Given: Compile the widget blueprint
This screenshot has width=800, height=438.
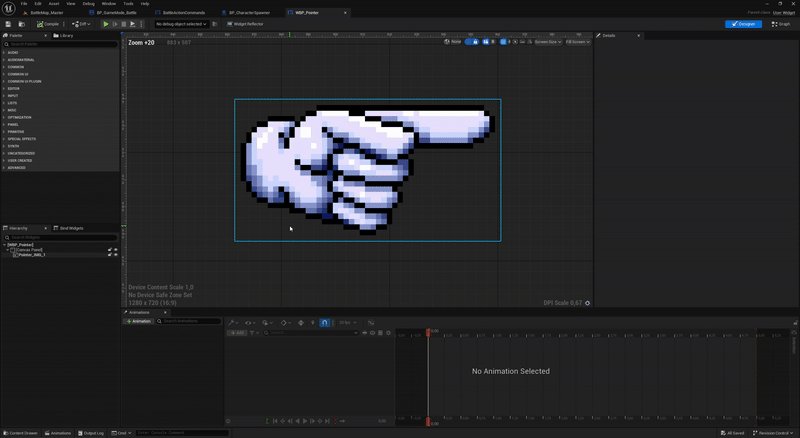Looking at the screenshot, I should 48,24.
